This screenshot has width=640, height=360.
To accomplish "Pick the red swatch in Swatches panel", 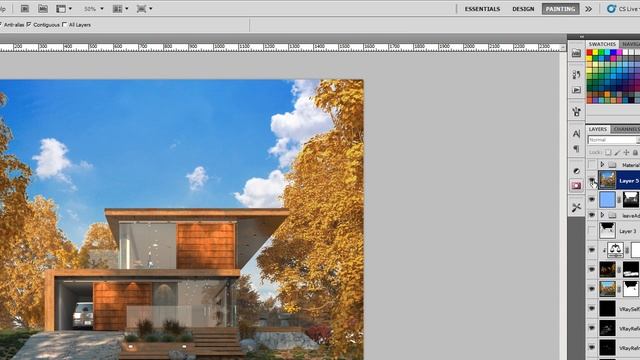I will (x=589, y=52).
